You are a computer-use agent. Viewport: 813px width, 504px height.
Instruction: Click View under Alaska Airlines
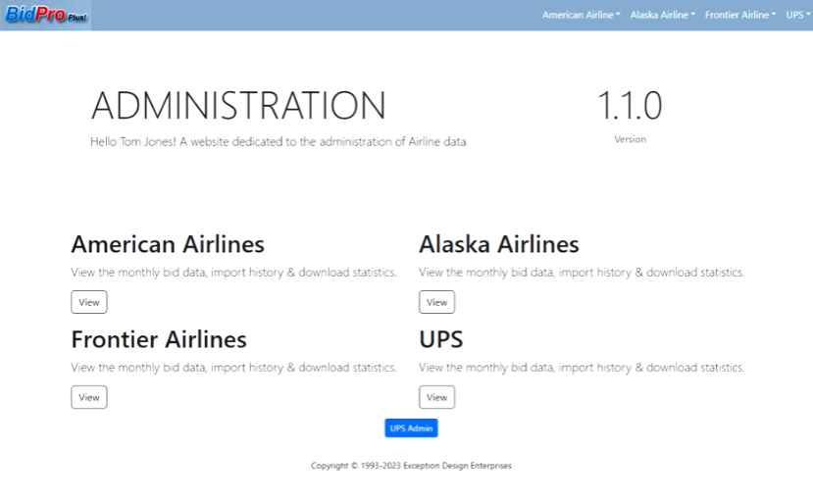click(437, 302)
